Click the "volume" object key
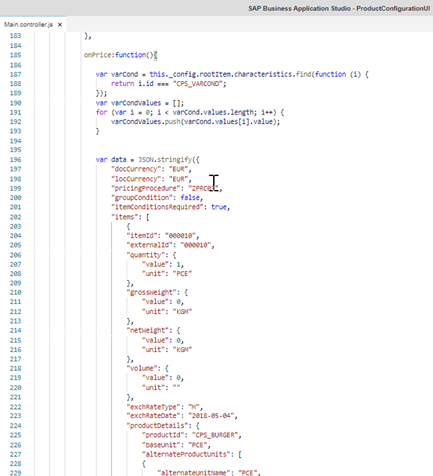This screenshot has height=476, width=433. 144,368
